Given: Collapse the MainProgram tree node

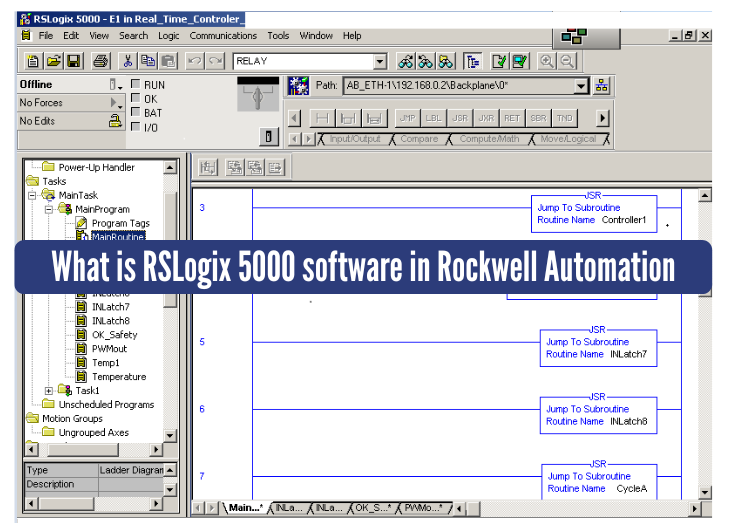Looking at the screenshot, I should 49,210.
